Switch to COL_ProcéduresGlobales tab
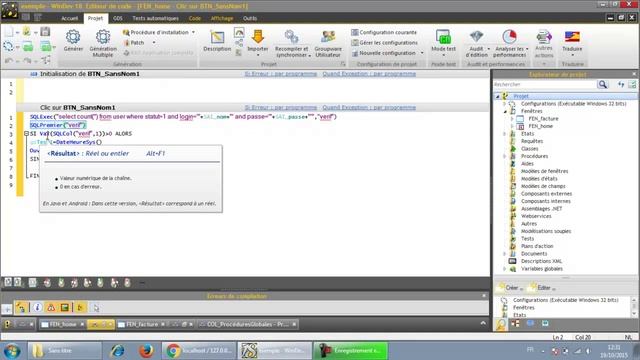 pyautogui.click(x=247, y=324)
